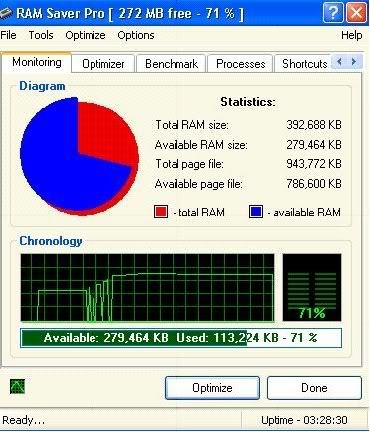Click the blue available RAM legend square

coord(256,212)
